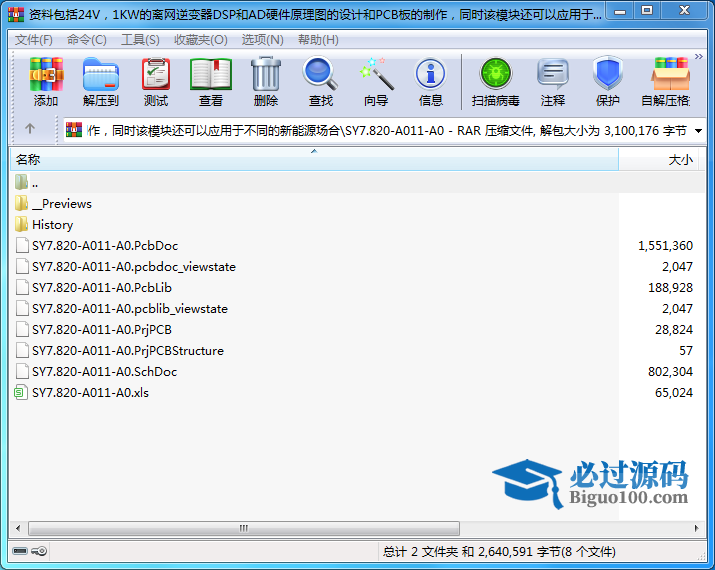The height and width of the screenshot is (570, 715).
Task: Click size value 65,024
Action: [674, 393]
